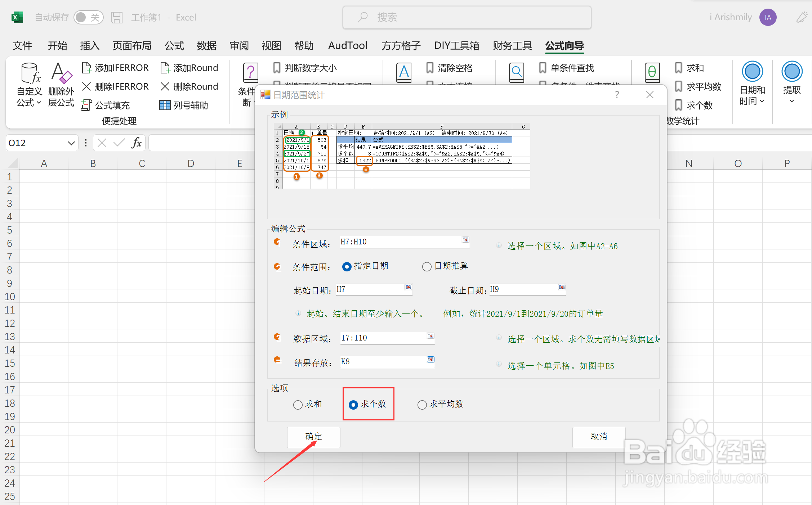This screenshot has height=505, width=812.
Task: Click the 清除空格 command
Action: (x=449, y=68)
